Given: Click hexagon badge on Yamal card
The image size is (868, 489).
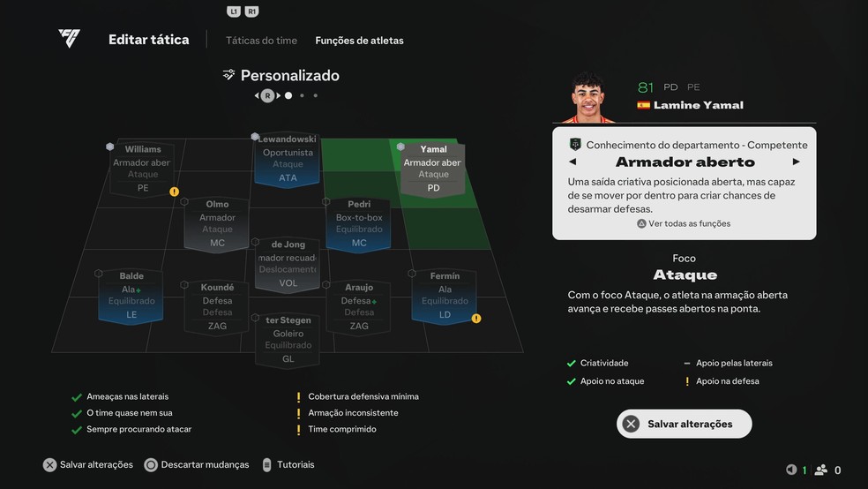Looking at the screenshot, I should coord(400,147).
